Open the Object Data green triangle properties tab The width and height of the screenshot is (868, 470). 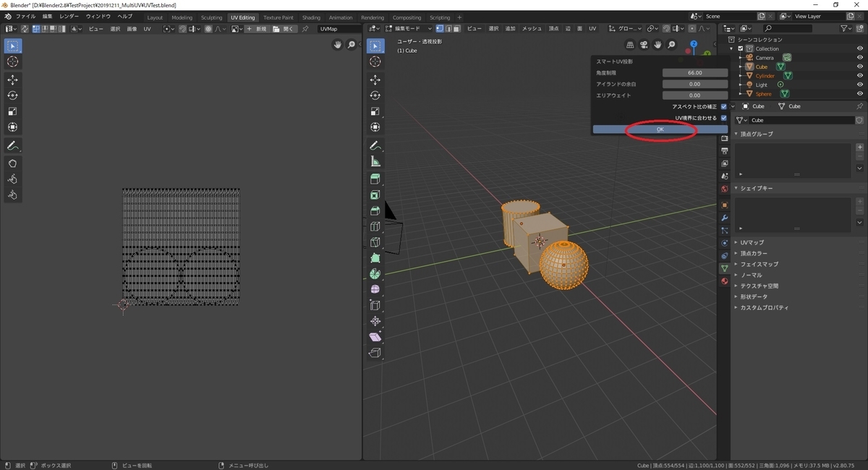click(x=724, y=268)
